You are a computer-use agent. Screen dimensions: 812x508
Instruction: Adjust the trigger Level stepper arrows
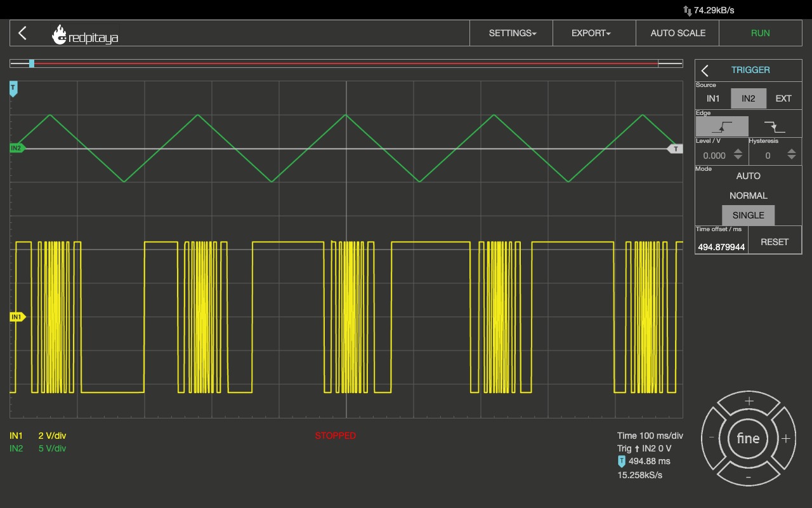[738, 155]
